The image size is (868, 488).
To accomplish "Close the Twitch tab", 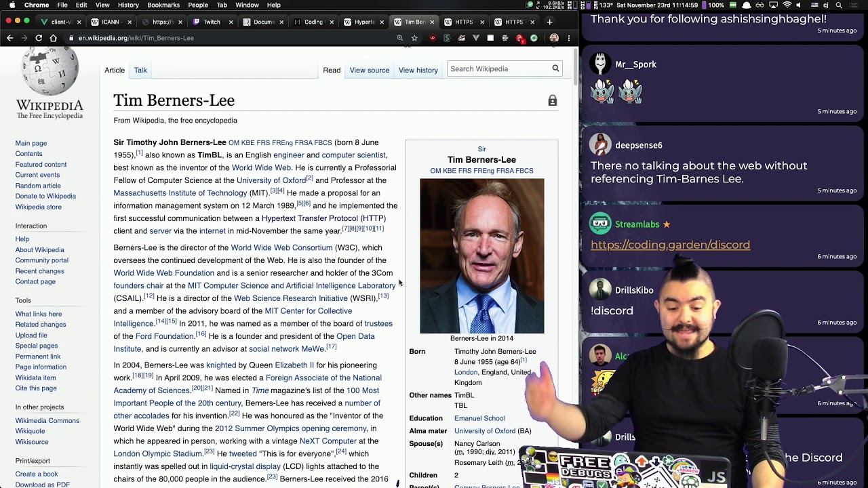I will [x=231, y=22].
